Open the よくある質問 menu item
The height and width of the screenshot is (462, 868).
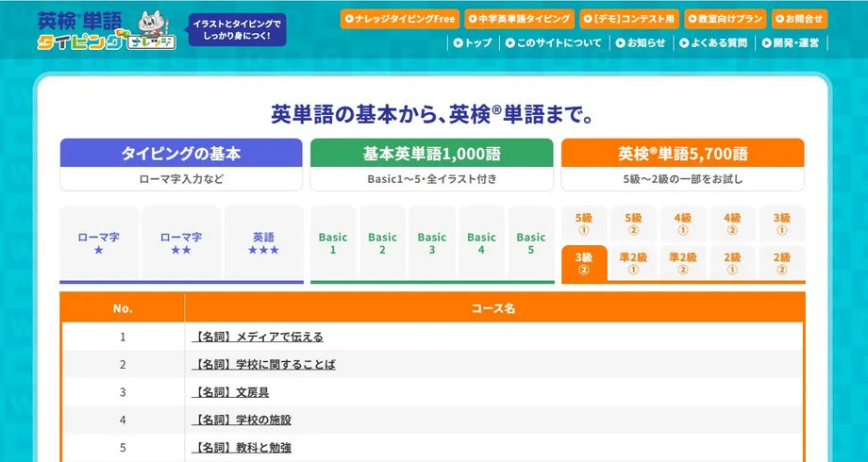713,42
